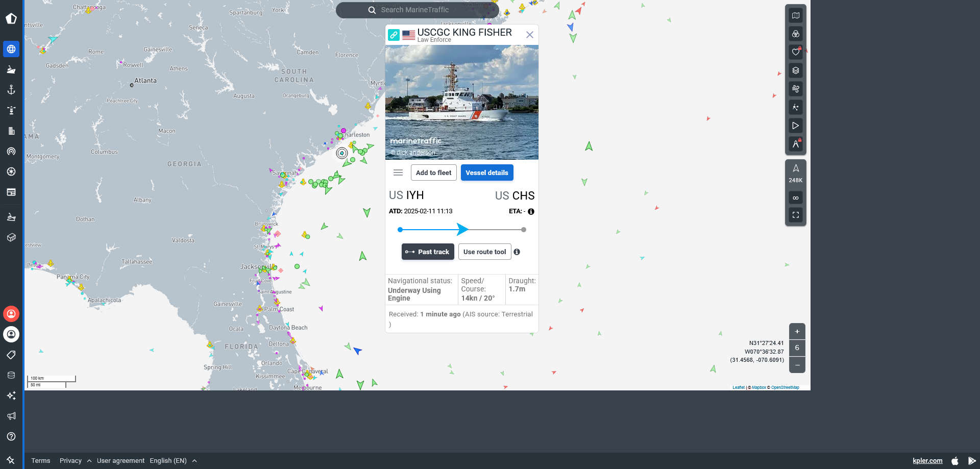The image size is (980, 469).
Task: Click destination port US CHS
Action: click(x=514, y=195)
